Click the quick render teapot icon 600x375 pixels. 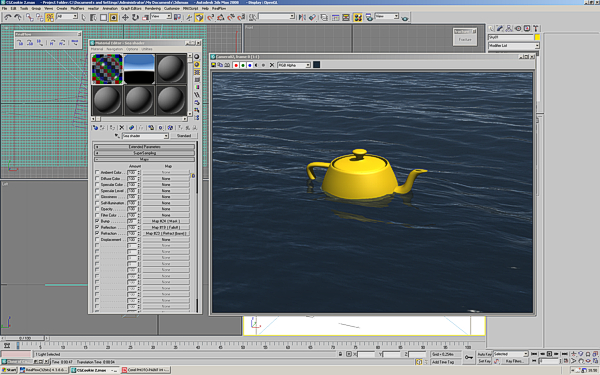point(405,17)
